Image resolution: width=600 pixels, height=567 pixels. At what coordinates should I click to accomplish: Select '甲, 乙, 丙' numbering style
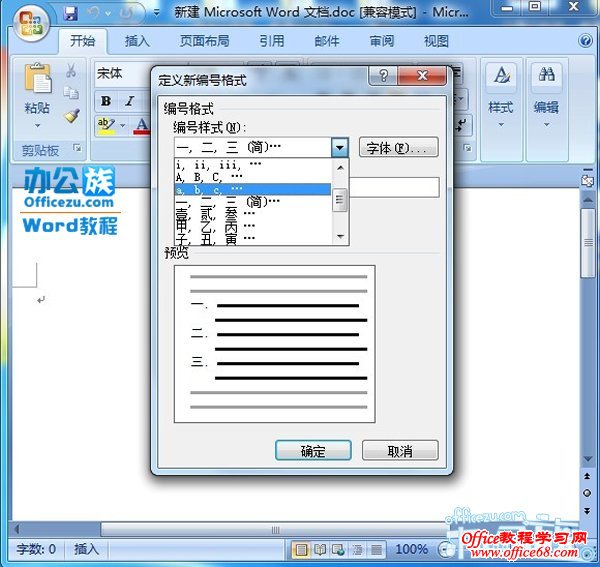(x=253, y=226)
